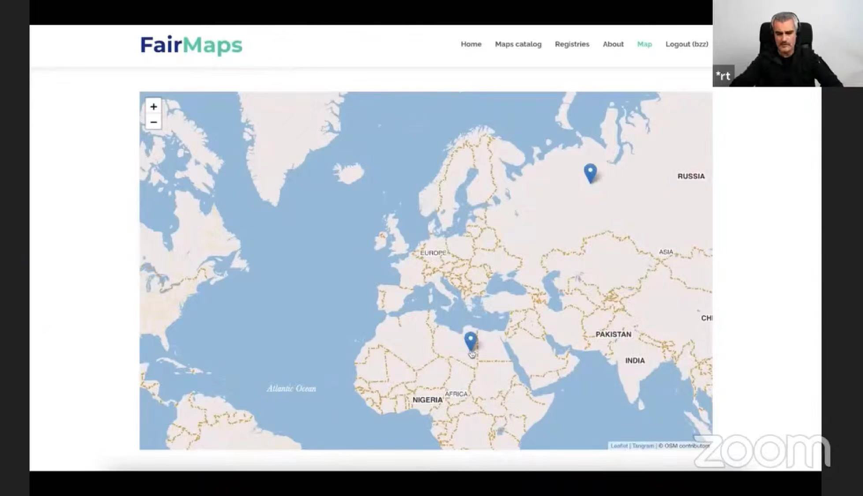Open the About page
The height and width of the screenshot is (496, 863).
tap(613, 44)
